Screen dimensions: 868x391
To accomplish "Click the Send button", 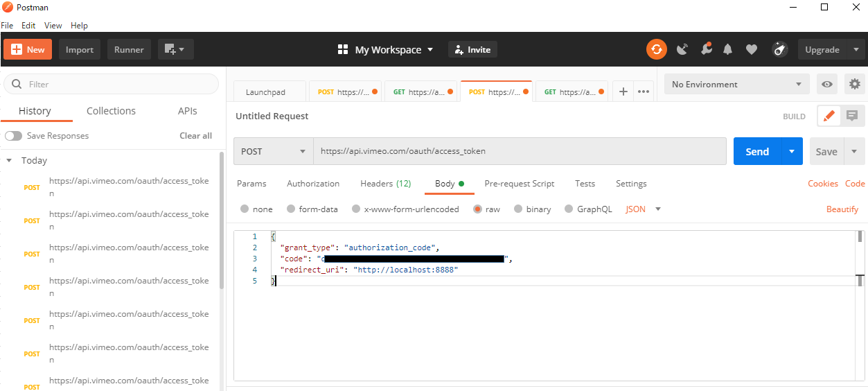I will 757,151.
